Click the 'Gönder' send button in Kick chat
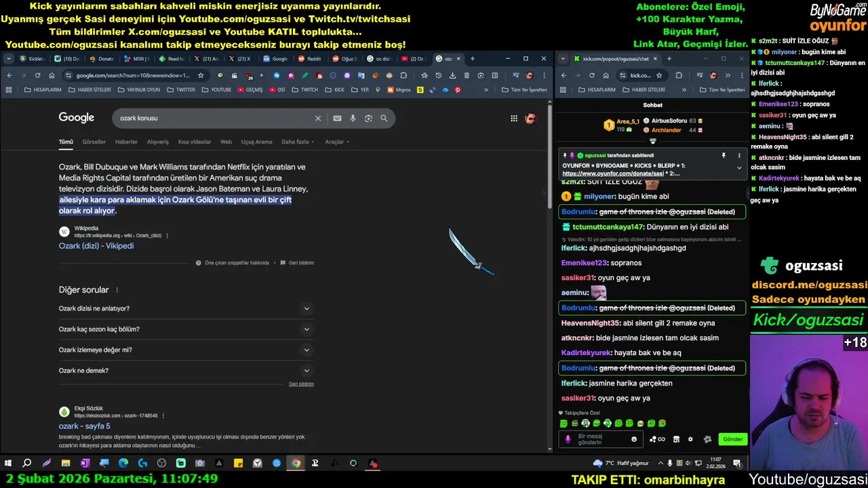 pos(732,439)
